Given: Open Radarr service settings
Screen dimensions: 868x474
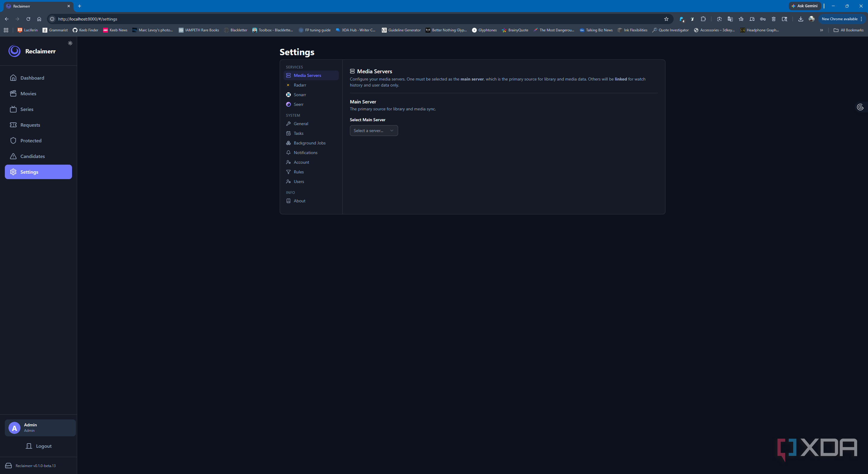Looking at the screenshot, I should click(x=311, y=85).
